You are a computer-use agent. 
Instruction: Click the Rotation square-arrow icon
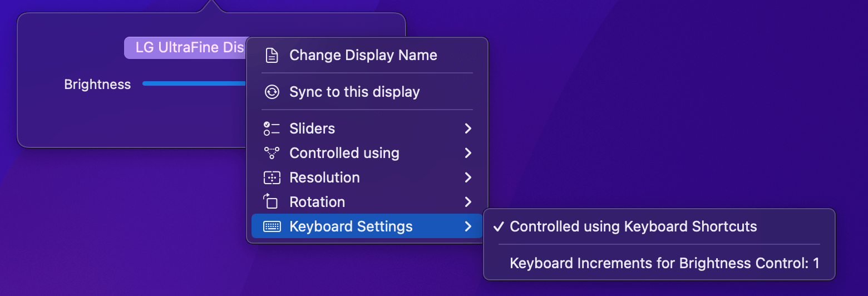[272, 202]
